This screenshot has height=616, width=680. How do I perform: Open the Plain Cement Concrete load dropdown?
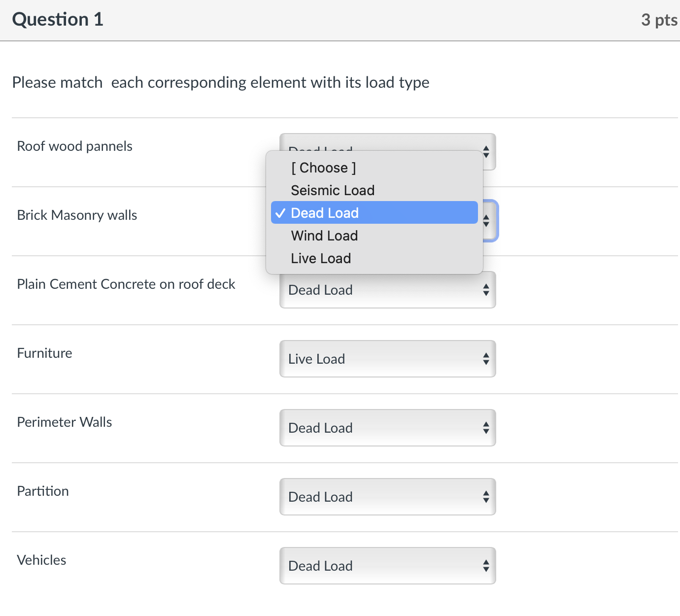pyautogui.click(x=387, y=290)
